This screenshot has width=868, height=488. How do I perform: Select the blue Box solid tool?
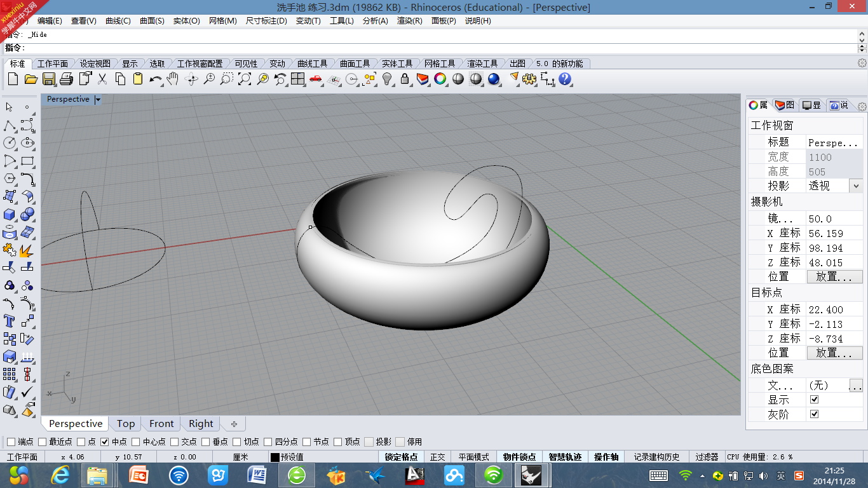coord(10,214)
